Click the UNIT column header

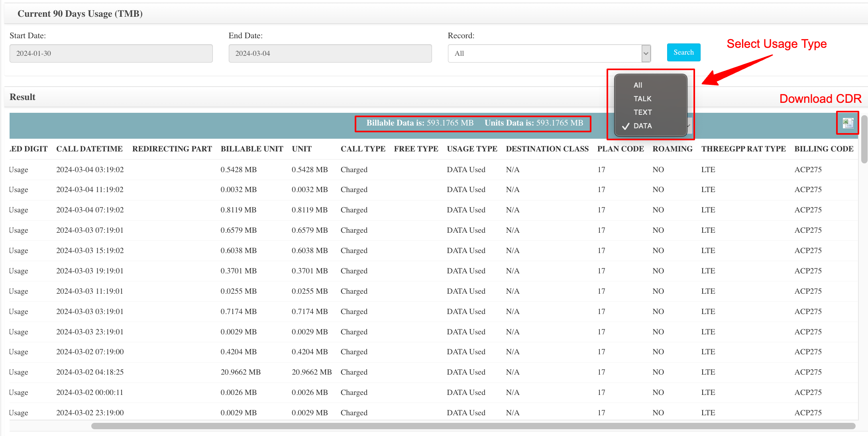click(x=302, y=149)
